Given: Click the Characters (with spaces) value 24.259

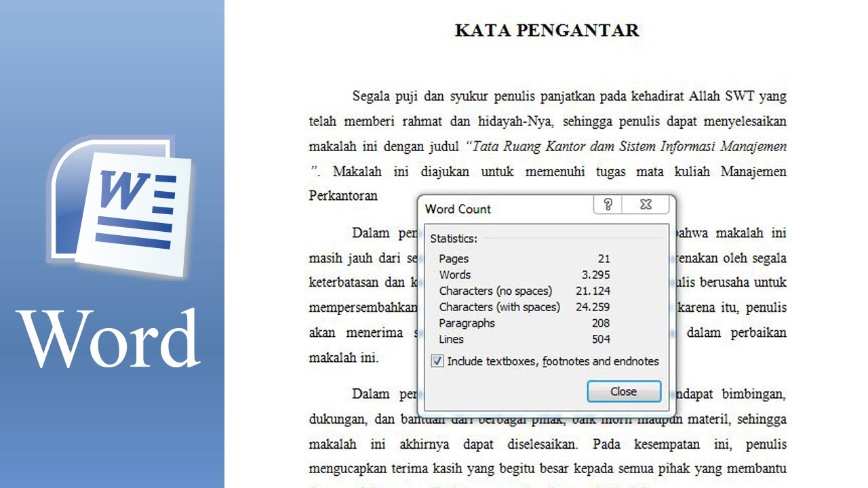Looking at the screenshot, I should [593, 307].
